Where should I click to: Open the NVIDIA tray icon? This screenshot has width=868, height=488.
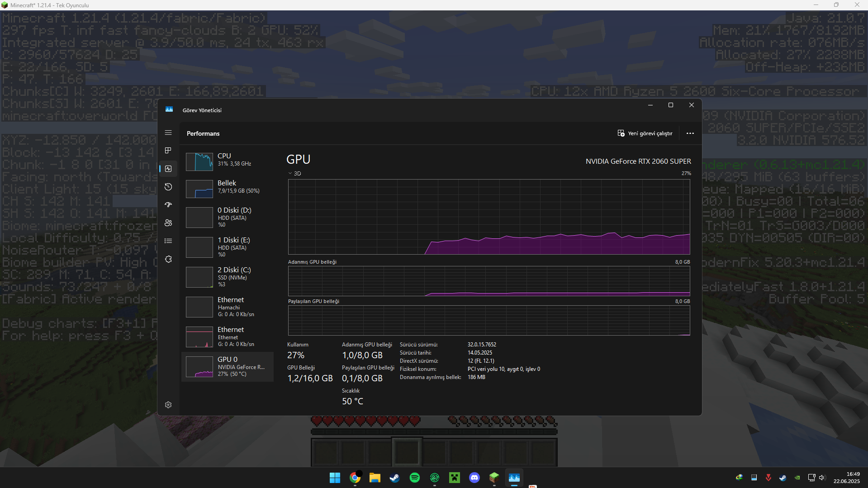[797, 478]
